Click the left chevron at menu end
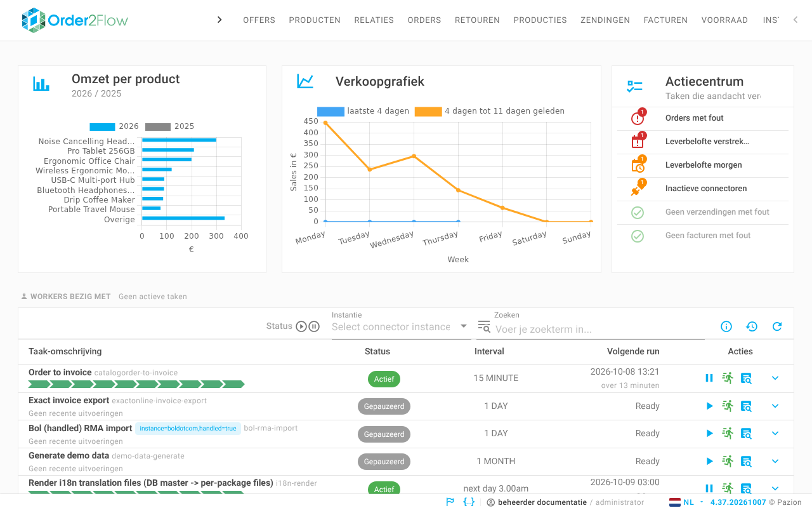 (x=796, y=20)
